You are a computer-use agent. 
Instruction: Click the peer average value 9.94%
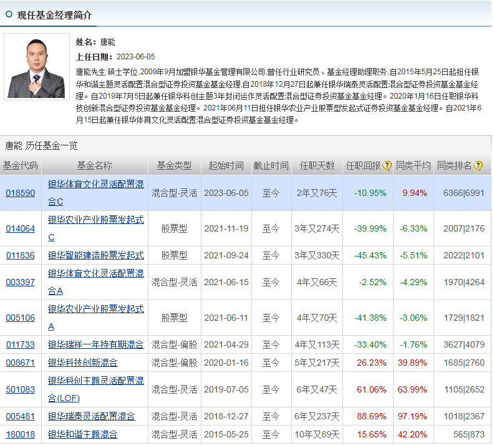pos(415,193)
